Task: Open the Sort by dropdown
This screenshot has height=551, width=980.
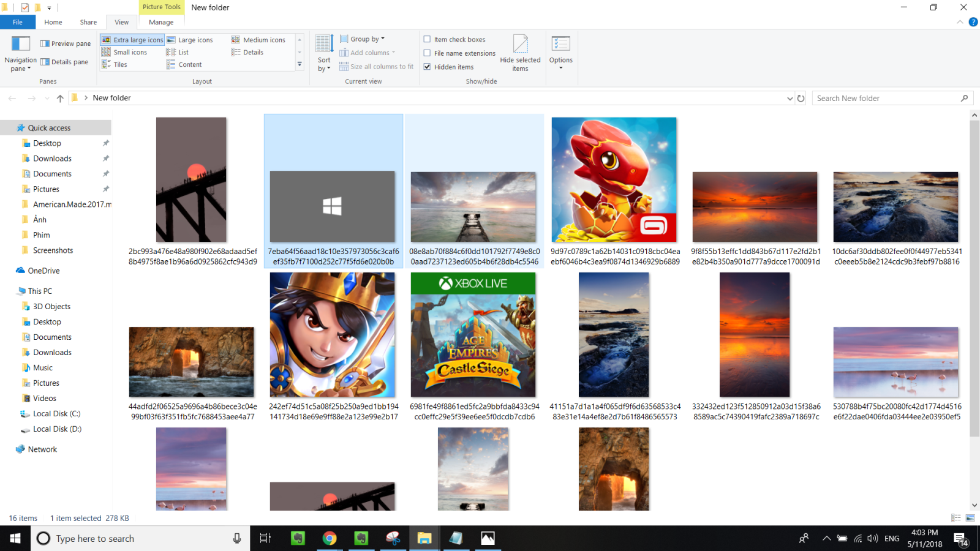Action: coord(324,54)
